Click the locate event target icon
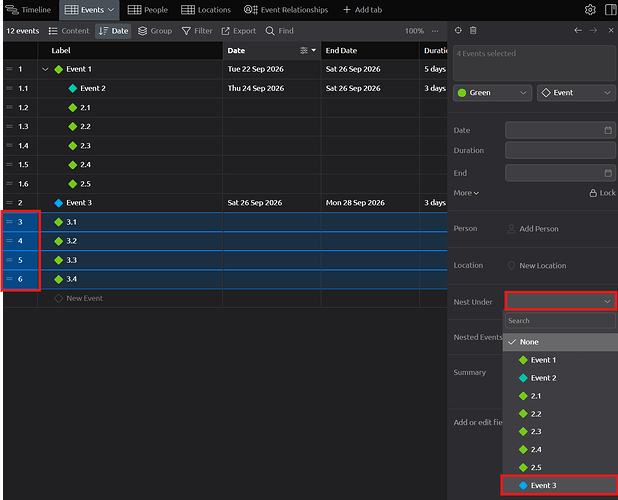 coord(458,30)
